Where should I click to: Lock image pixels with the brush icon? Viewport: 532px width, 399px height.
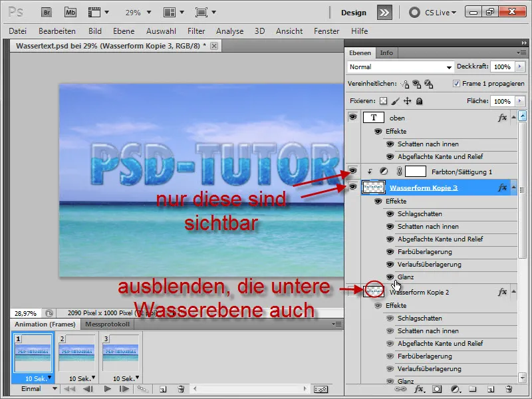[x=395, y=101]
